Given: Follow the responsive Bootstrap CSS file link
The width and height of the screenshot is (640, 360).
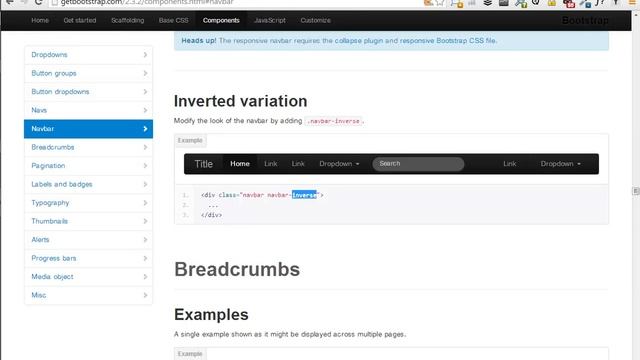Looking at the screenshot, I should pos(448,41).
